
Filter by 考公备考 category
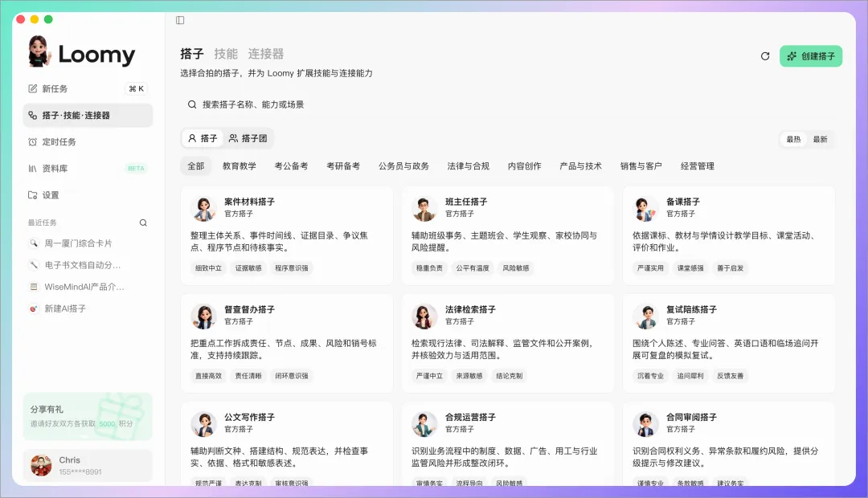pyautogui.click(x=291, y=166)
